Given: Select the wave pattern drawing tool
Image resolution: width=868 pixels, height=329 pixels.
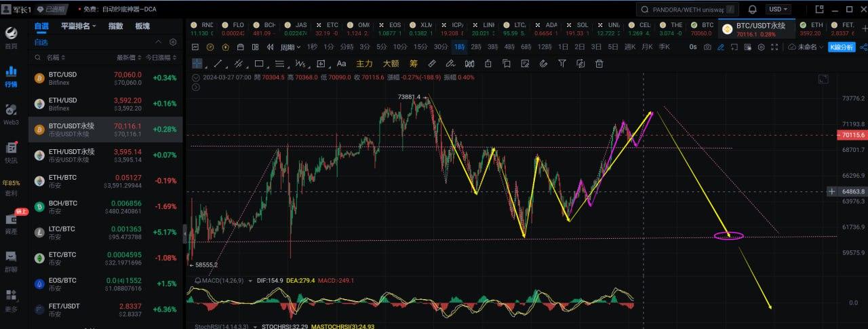Looking at the screenshot, I should pos(300,63).
